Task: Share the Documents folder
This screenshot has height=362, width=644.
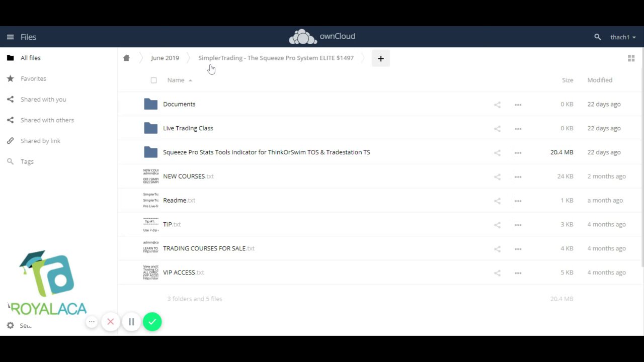Action: (x=497, y=105)
